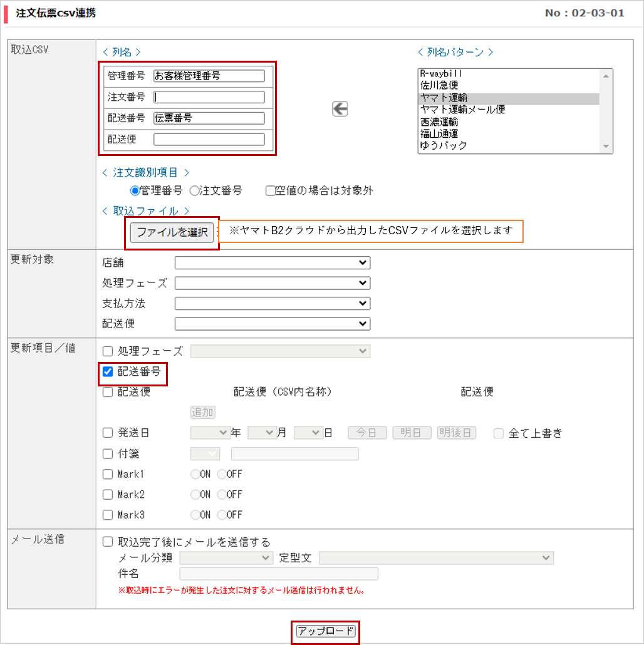This screenshot has width=644, height=645.
Task: Expand the 配送便 target dropdown
Action: tap(273, 324)
